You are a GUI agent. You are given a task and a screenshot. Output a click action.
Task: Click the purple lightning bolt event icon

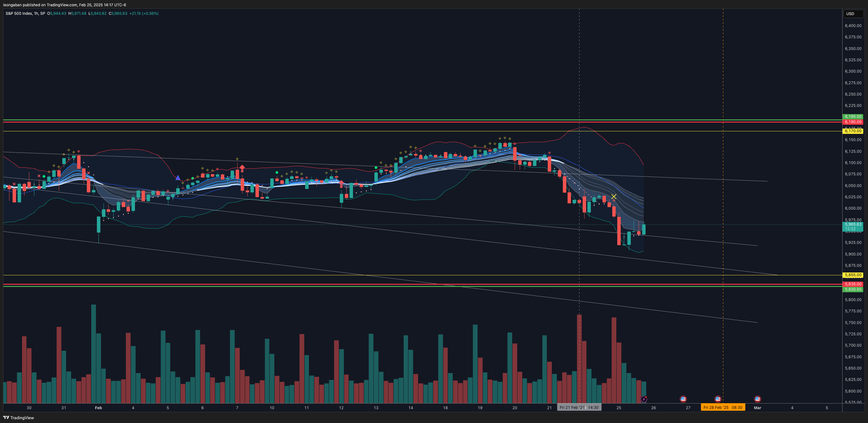[x=644, y=399]
